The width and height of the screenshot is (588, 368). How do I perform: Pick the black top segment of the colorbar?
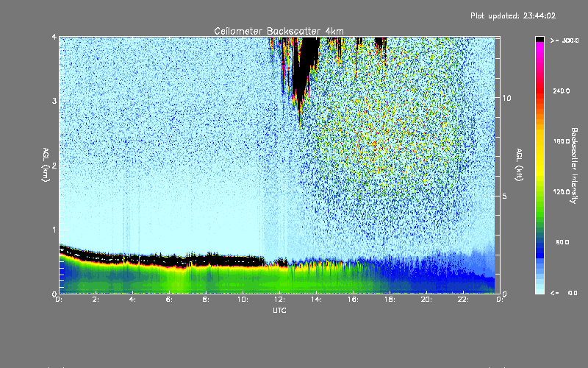tap(539, 39)
